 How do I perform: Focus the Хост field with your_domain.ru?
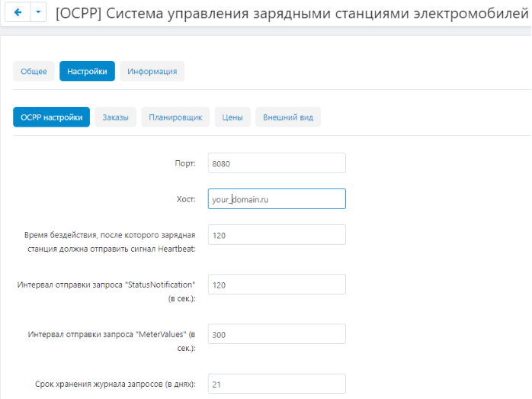click(277, 198)
